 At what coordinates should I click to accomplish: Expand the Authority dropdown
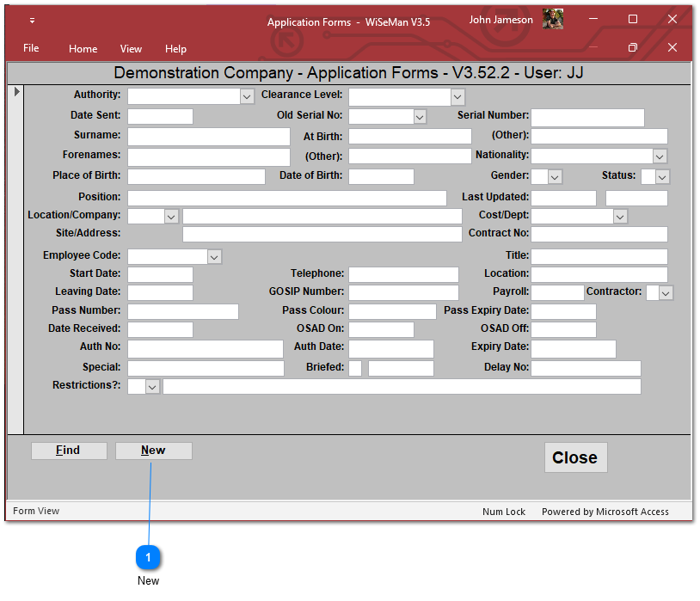pyautogui.click(x=247, y=97)
